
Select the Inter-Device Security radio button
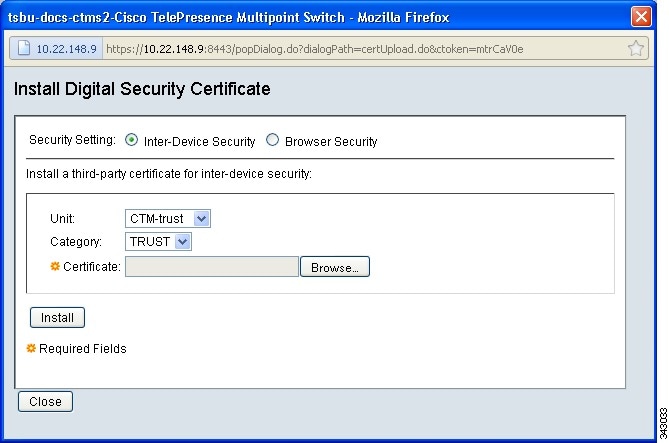131,140
